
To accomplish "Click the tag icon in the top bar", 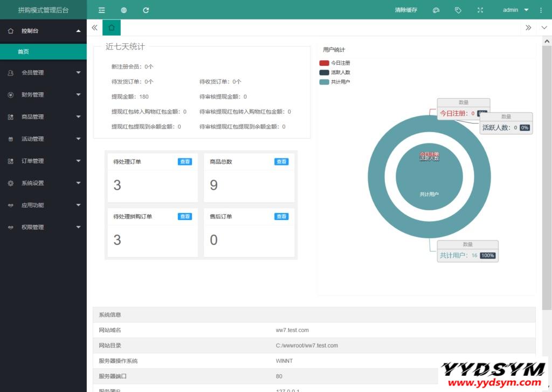I will [x=458, y=9].
